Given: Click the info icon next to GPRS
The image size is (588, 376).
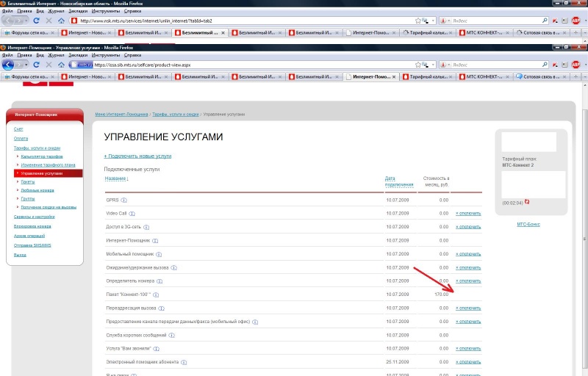Looking at the screenshot, I should pos(124,200).
